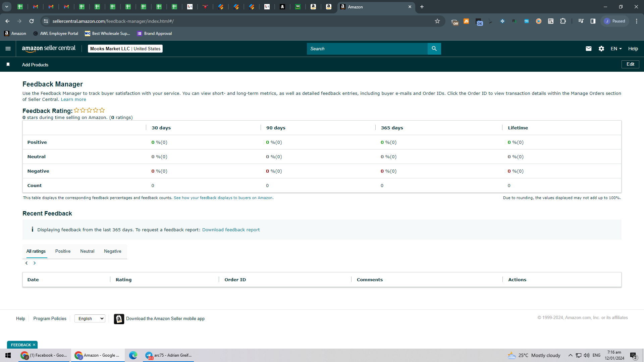Go to previous feedback page arrow
The width and height of the screenshot is (644, 362).
click(26, 263)
